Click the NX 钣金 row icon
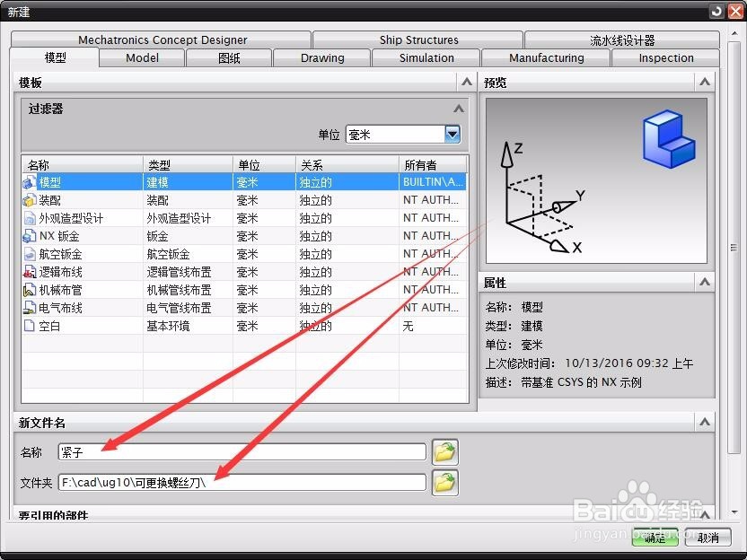The width and height of the screenshot is (747, 560). 30,236
